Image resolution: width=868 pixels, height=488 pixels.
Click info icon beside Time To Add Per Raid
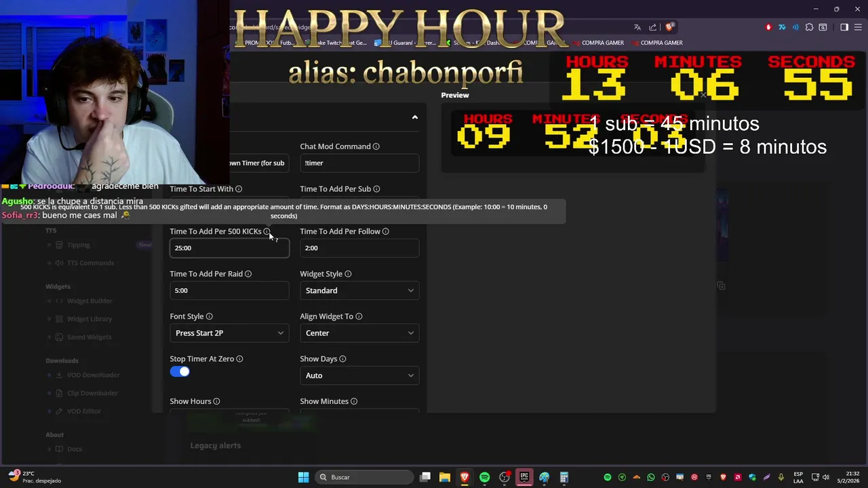(248, 274)
